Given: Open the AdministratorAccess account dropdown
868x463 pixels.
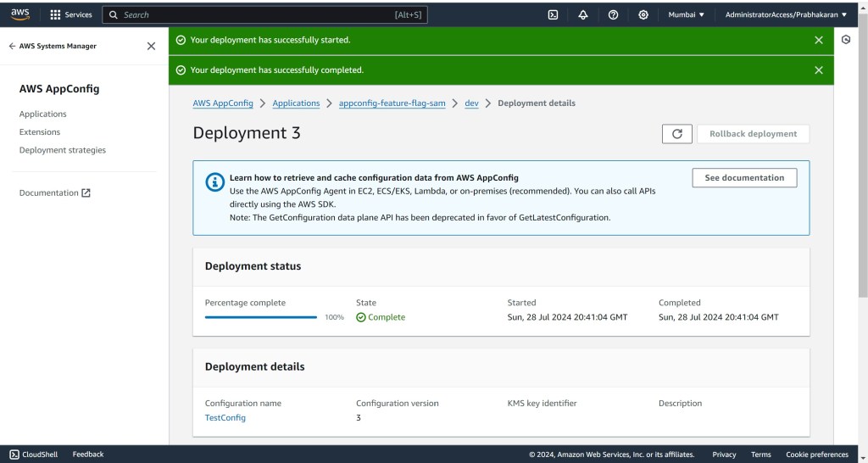Looking at the screenshot, I should (785, 14).
